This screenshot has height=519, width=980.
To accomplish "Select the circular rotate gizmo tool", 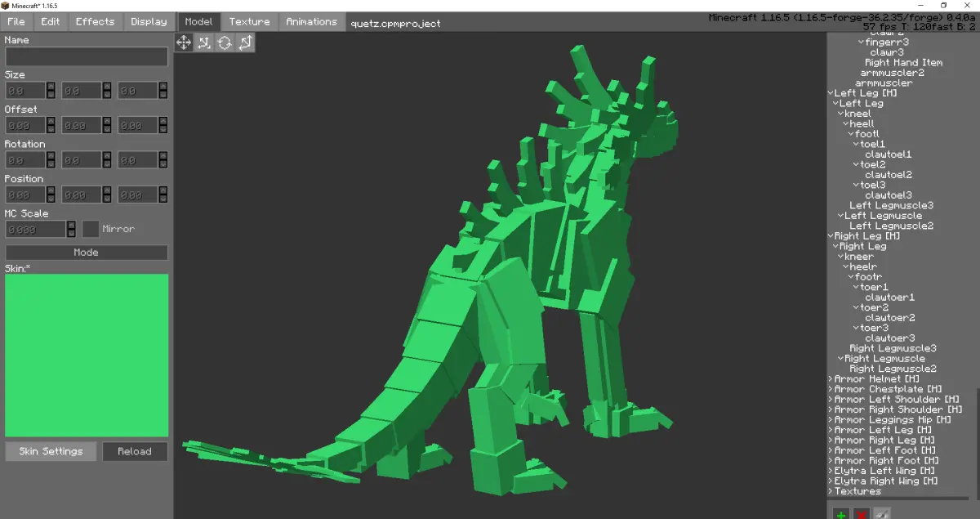I will coord(225,43).
